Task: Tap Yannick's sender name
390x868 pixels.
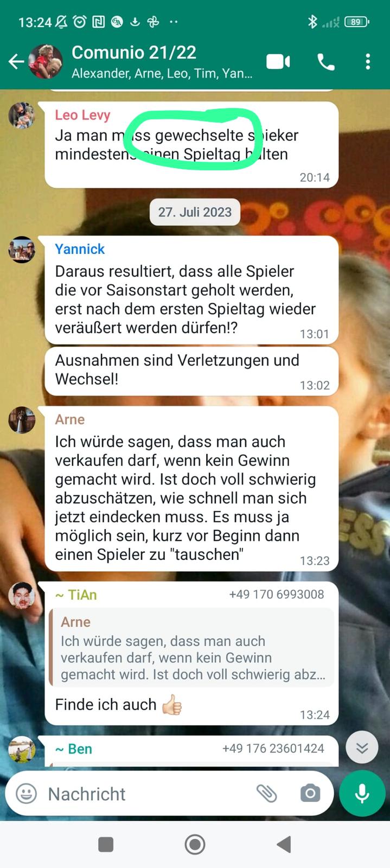Action: click(80, 249)
